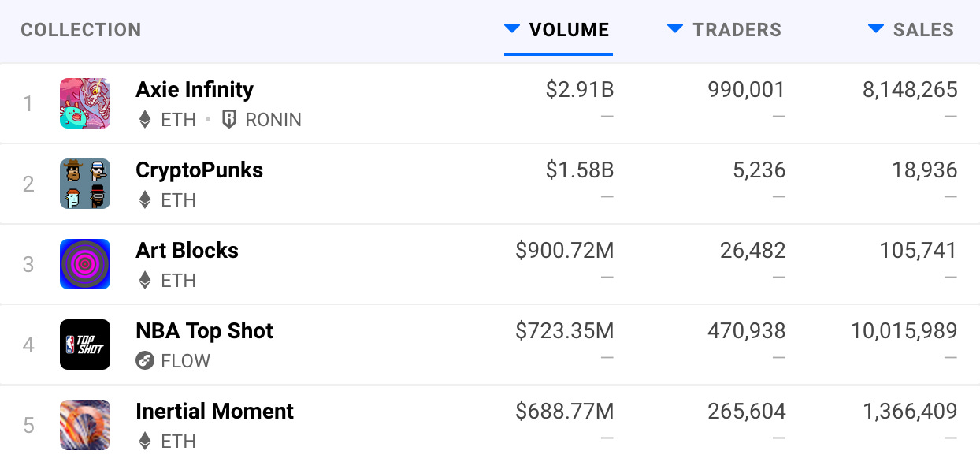This screenshot has width=980, height=462.
Task: Click the $900.72M volume for Art Blocks
Action: click(x=565, y=251)
